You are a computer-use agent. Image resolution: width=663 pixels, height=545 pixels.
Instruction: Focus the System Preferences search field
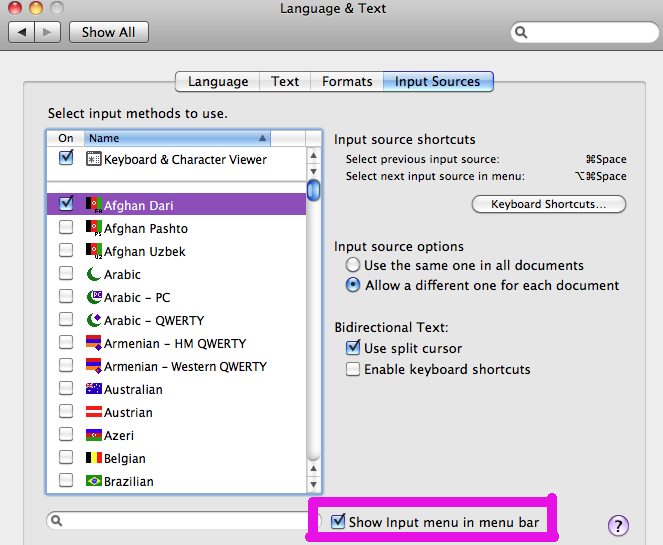point(585,32)
